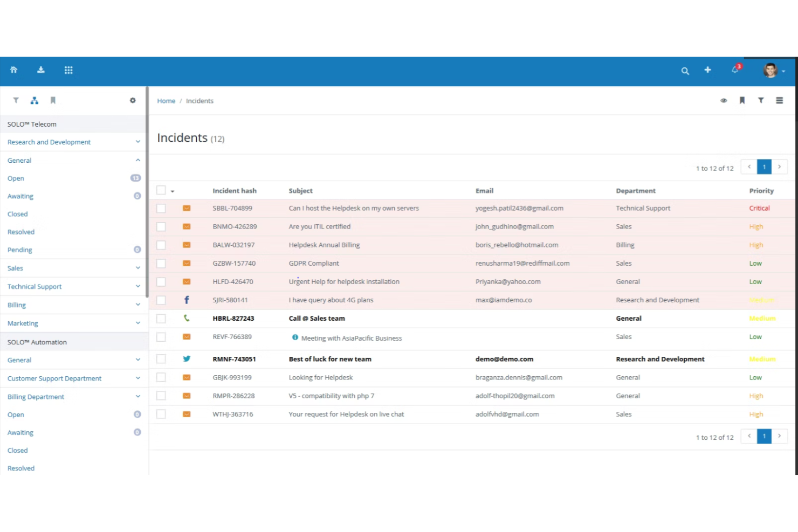Click the phone icon for Call @ Sales team

187,318
